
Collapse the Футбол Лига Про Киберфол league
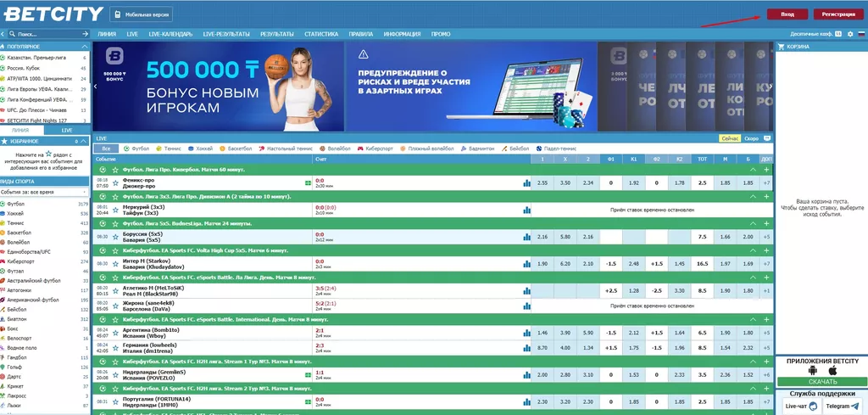(753, 170)
